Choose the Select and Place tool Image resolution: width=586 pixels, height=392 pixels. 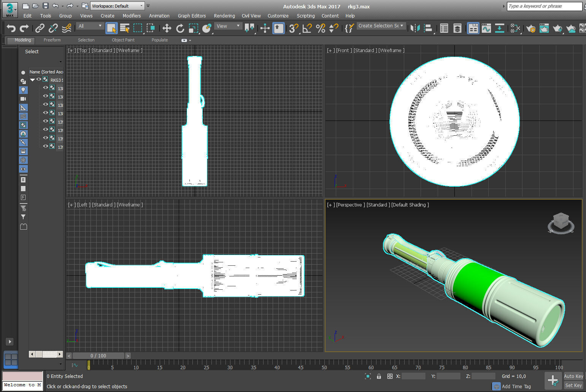coord(206,28)
